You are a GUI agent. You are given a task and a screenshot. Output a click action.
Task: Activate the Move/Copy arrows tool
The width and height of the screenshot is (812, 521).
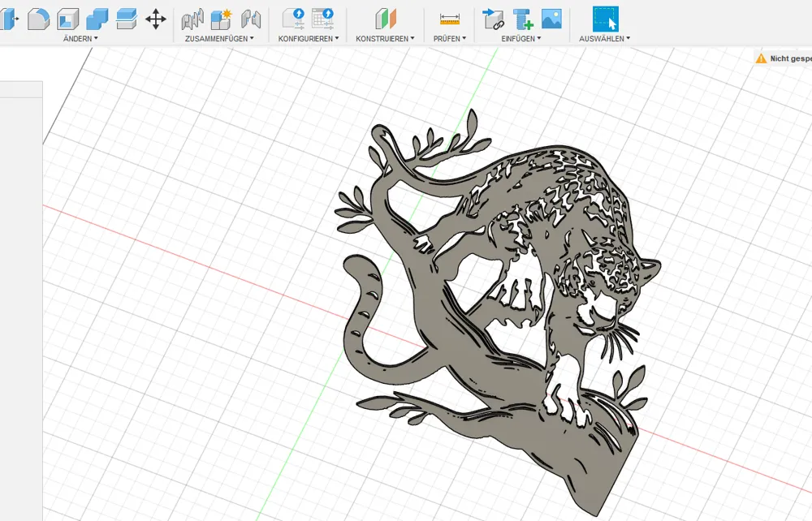[155, 19]
